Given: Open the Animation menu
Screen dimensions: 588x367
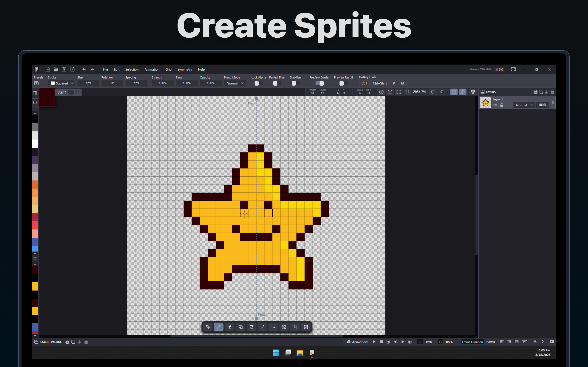Looking at the screenshot, I should 152,70.
